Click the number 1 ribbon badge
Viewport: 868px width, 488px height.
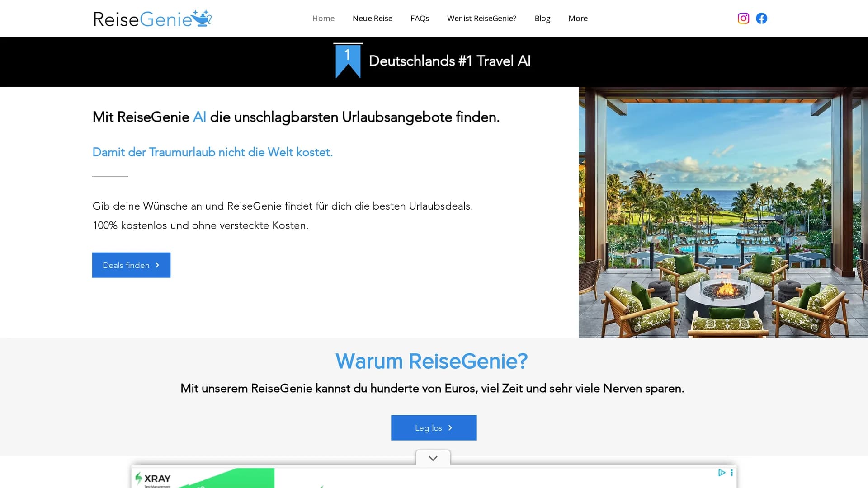pyautogui.click(x=348, y=61)
